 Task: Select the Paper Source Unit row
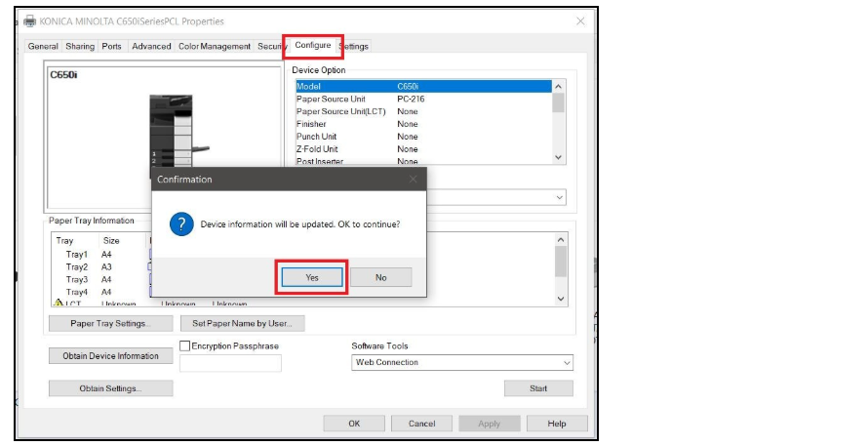click(x=423, y=100)
